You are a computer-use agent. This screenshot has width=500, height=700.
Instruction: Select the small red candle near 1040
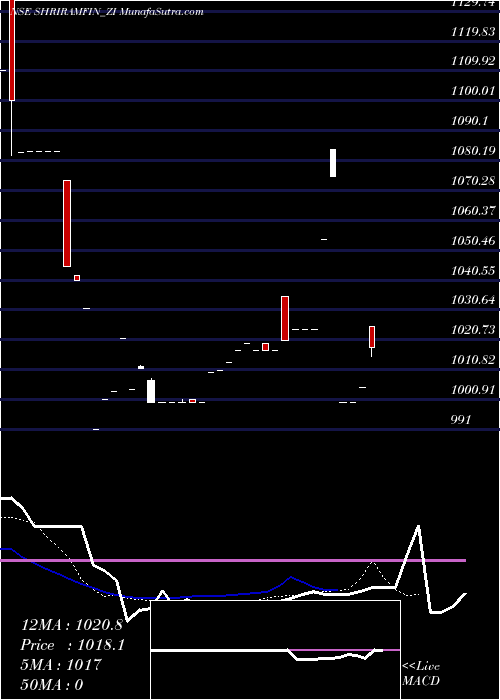tap(77, 278)
